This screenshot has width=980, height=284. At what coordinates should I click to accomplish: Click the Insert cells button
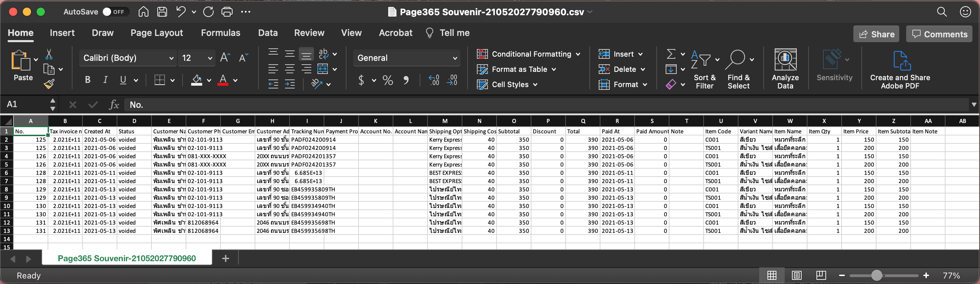point(620,54)
